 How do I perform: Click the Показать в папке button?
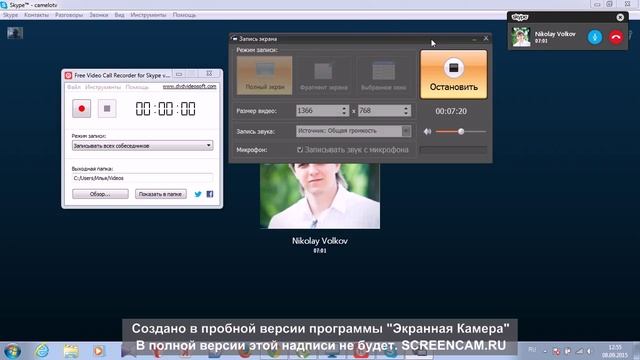pos(161,194)
